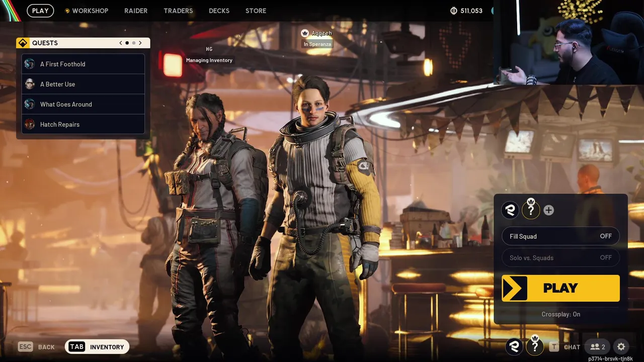Open quest A Better Use

[83, 84]
